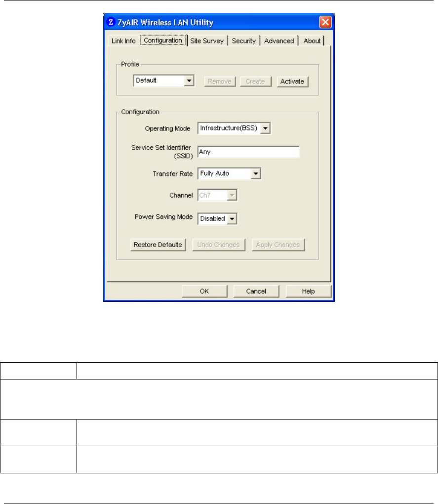This screenshot has width=438, height=504.
Task: Click the Remove profile button
Action: [x=220, y=82]
